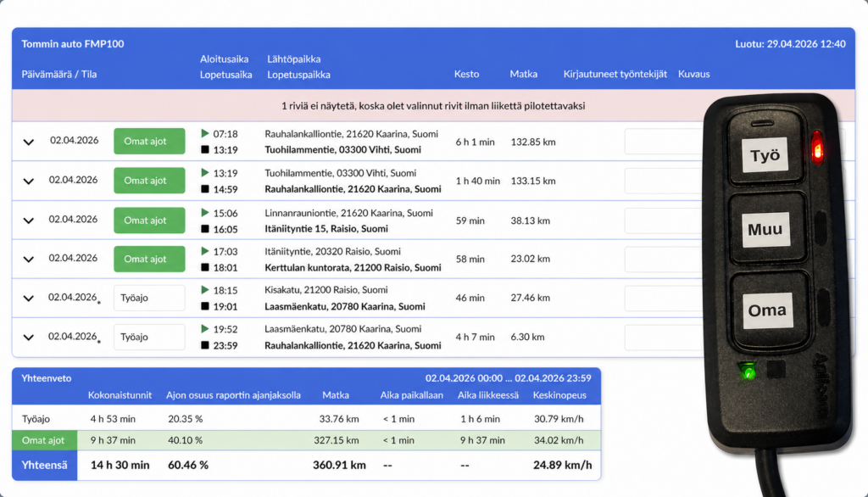Click the black stop icon beside 23:59
Image resolution: width=868 pixels, height=497 pixels.
click(x=204, y=346)
